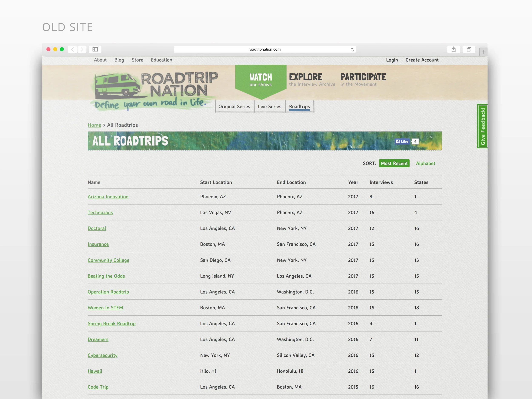Open the Women In STEM link
Screen dimensions: 532x399
pos(105,308)
